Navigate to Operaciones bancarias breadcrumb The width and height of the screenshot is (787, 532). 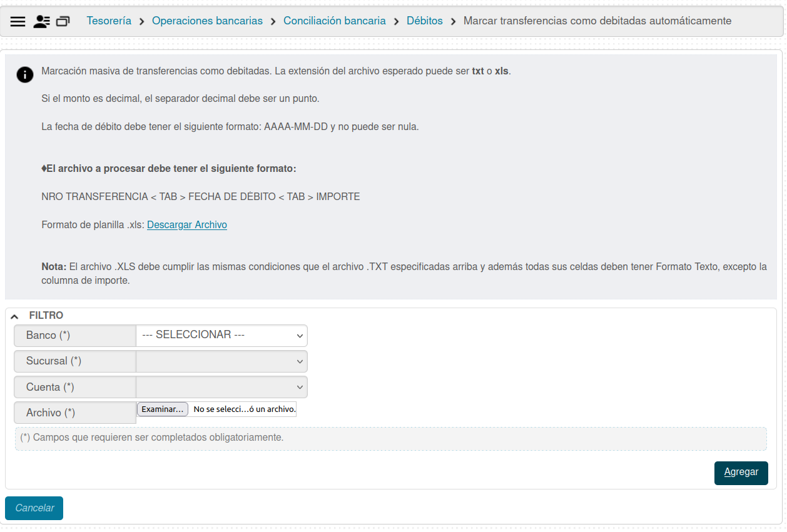pos(207,21)
